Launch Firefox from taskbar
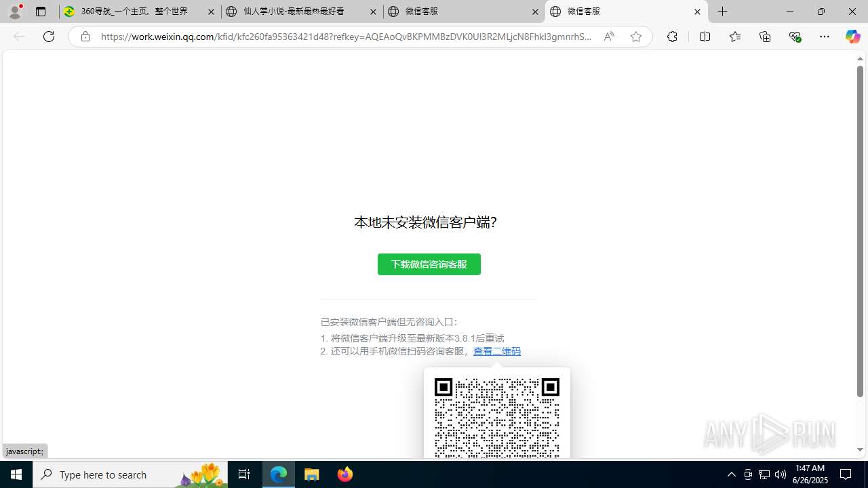Viewport: 868px width, 488px height. click(344, 474)
